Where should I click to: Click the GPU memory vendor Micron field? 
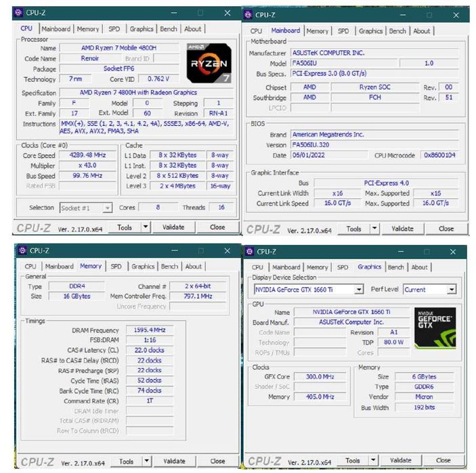(x=424, y=397)
